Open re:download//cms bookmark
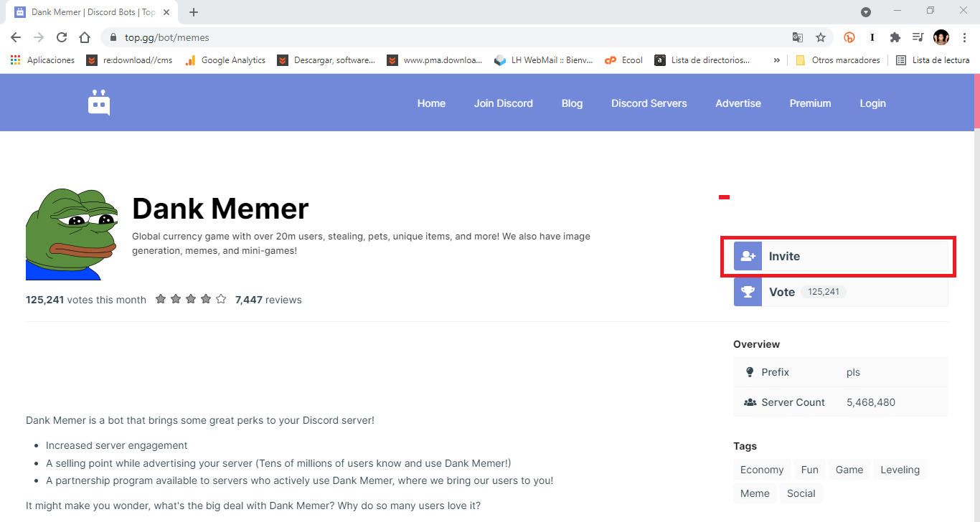The width and height of the screenshot is (980, 522). [130, 60]
